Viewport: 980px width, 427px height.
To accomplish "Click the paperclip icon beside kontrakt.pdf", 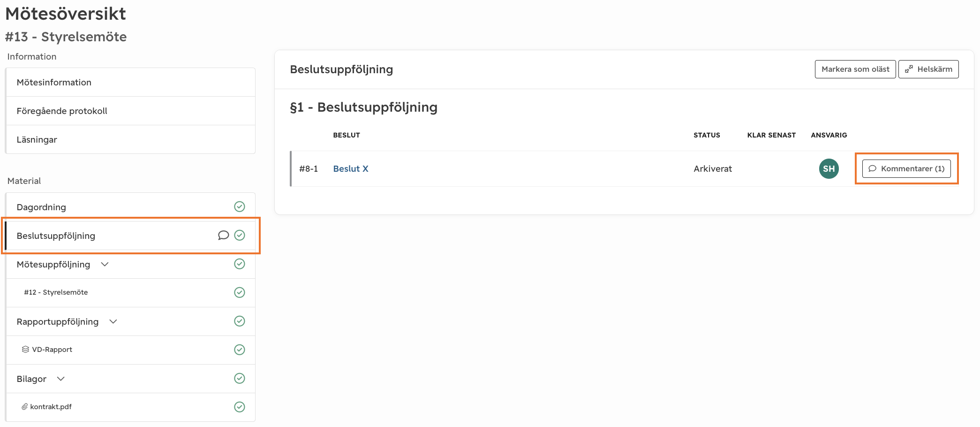I will pyautogui.click(x=24, y=407).
